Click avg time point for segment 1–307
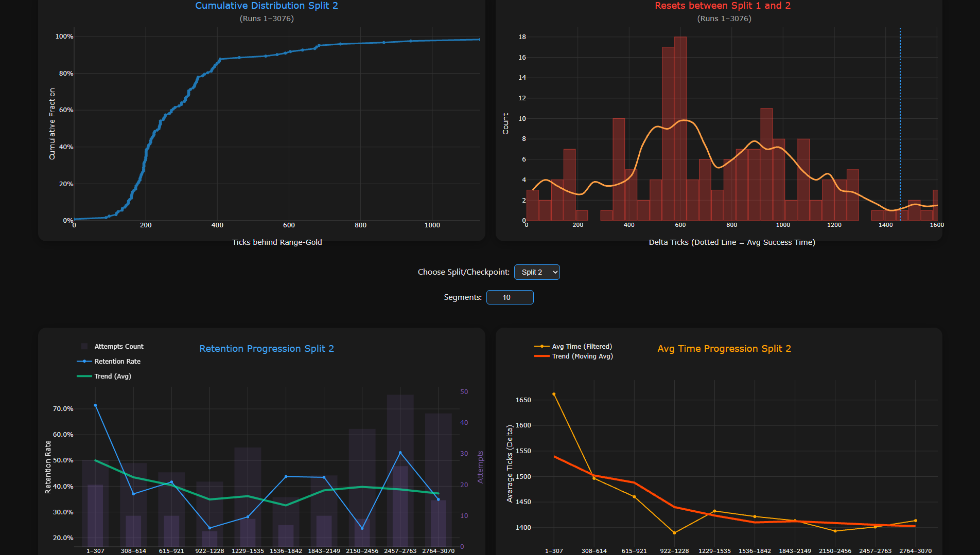Viewport: 980px width, 555px height. (554, 395)
